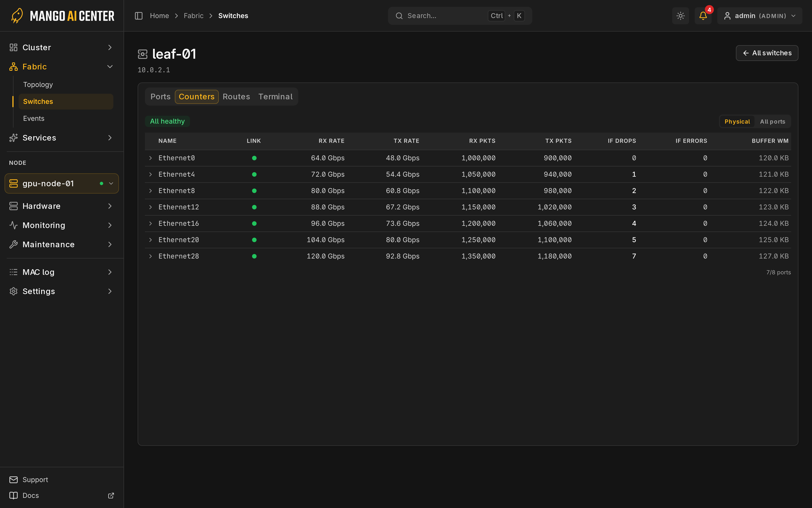Go back to All switches

coord(767,53)
